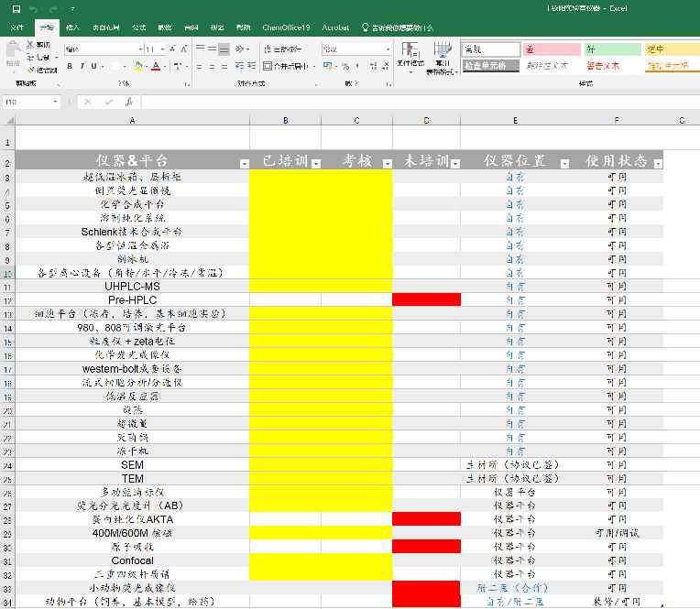Click the Save icon in quick access toolbar
Image resolution: width=700 pixels, height=609 pixels.
click(x=17, y=8)
